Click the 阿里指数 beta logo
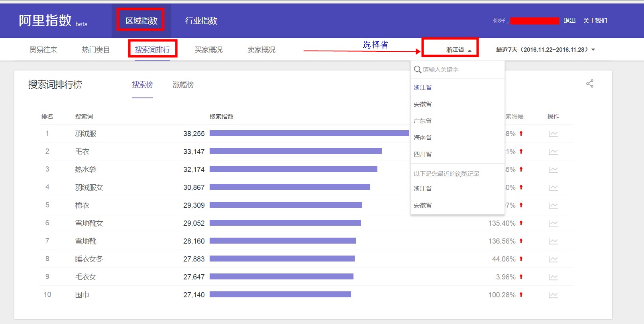644x324 pixels. pos(53,21)
